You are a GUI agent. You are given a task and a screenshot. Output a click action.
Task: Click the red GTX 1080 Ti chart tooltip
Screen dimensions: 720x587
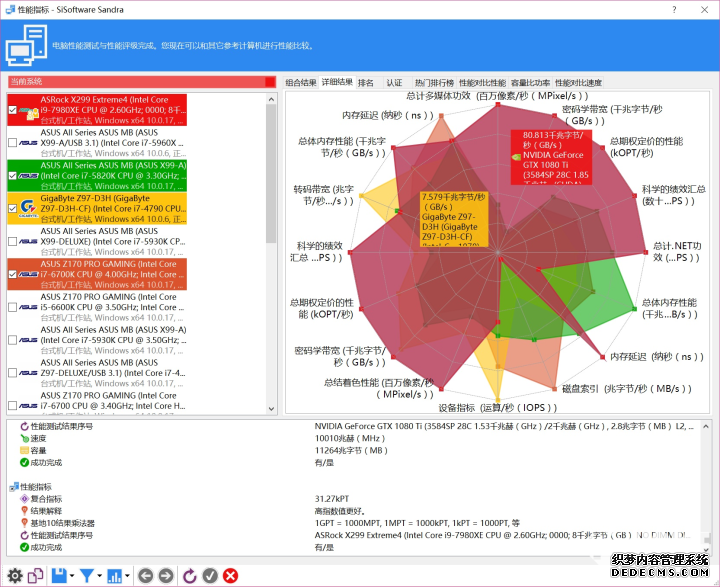click(551, 158)
